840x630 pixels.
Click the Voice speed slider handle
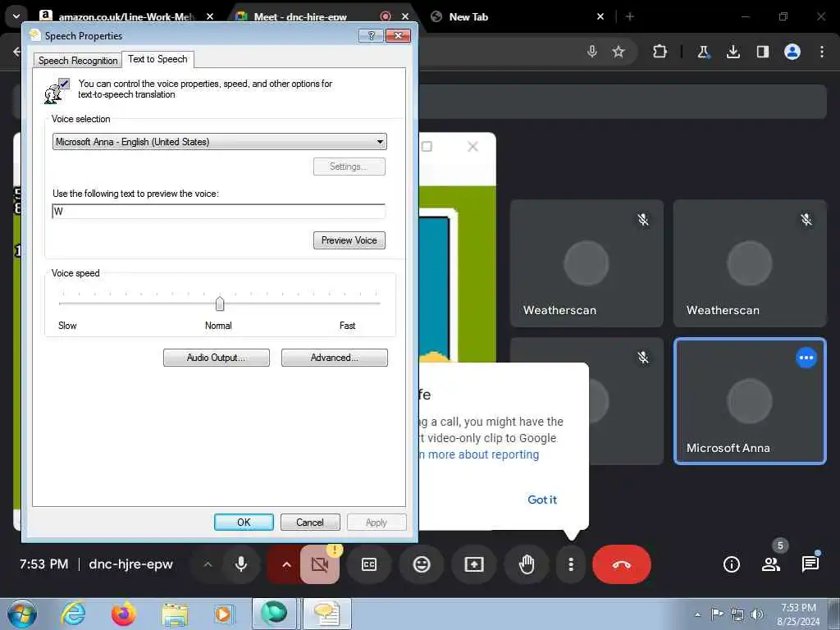(x=220, y=304)
